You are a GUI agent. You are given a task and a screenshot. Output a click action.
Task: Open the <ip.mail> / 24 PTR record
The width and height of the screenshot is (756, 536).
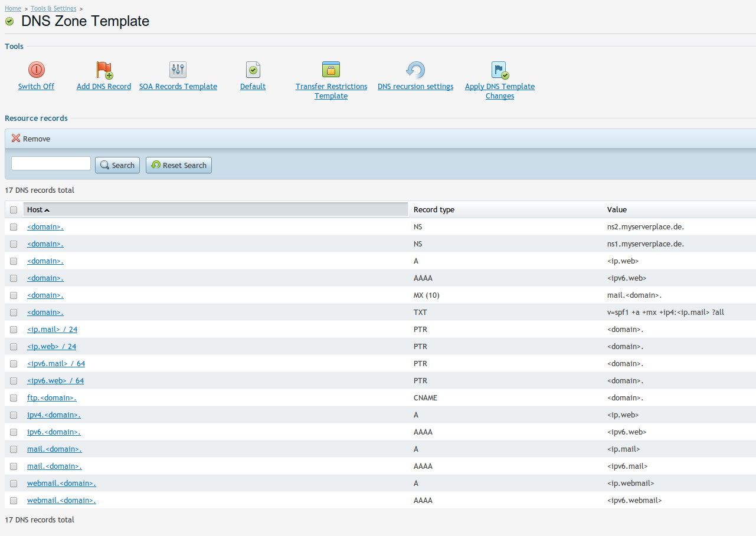point(52,330)
